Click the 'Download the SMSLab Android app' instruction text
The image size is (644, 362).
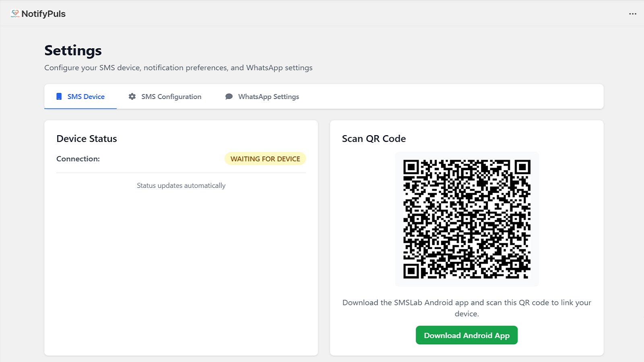point(467,308)
